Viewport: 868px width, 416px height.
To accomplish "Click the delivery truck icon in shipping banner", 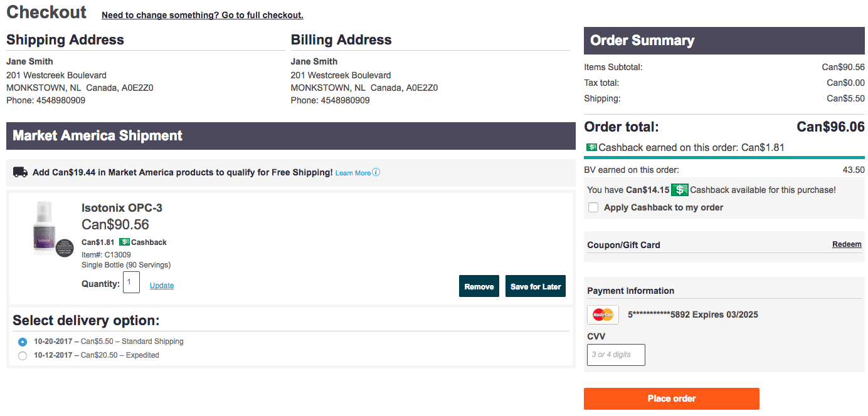I will [20, 172].
